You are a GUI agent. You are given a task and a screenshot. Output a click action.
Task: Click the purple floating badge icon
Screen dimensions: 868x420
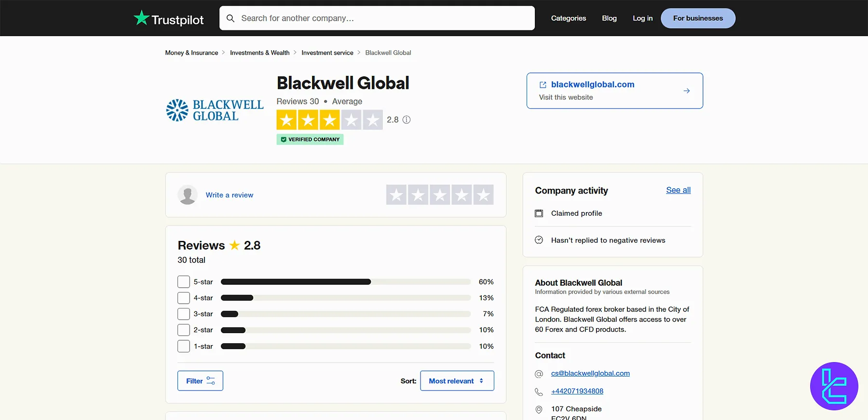click(x=834, y=386)
